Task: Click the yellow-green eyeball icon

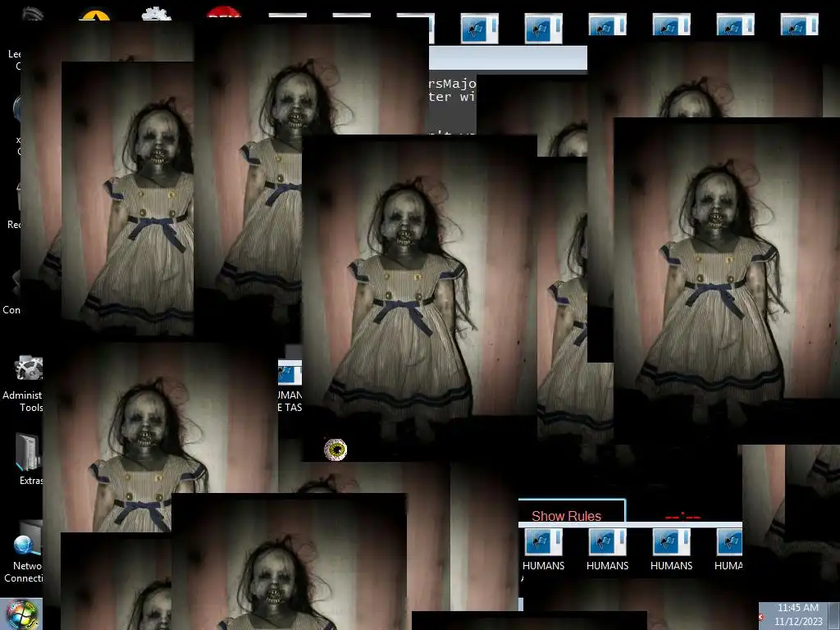Action: [x=336, y=450]
